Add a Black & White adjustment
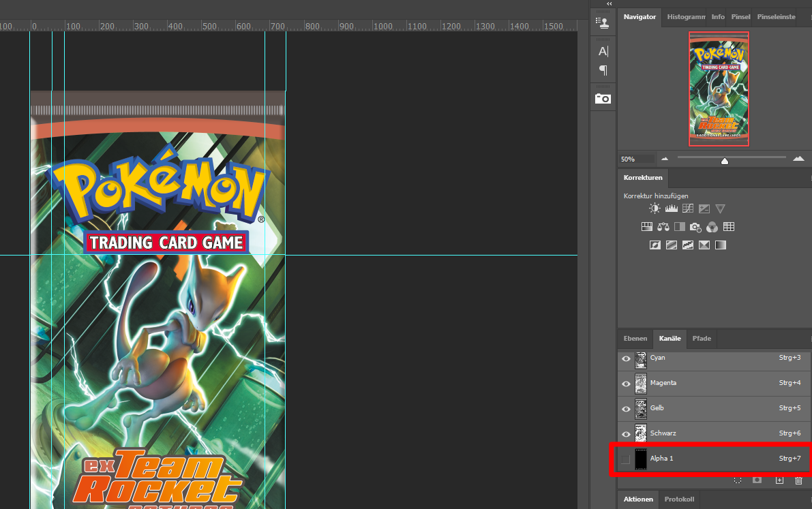Image resolution: width=812 pixels, height=509 pixels. pos(680,227)
